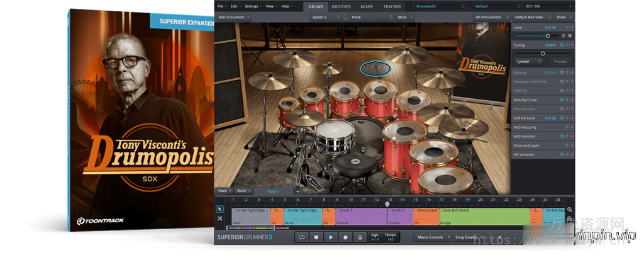Toggle Soft Hit Level power button
This screenshot has height=262, width=644.
pyautogui.click(x=562, y=118)
